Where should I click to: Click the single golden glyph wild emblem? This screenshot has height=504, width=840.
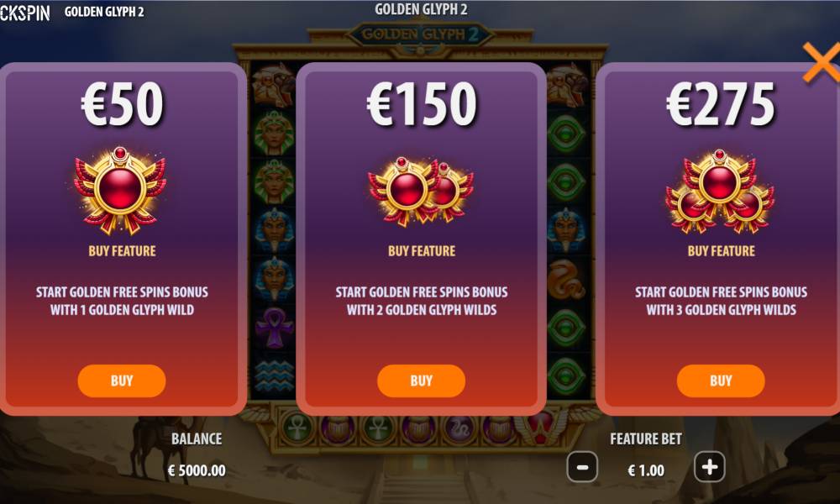120,191
